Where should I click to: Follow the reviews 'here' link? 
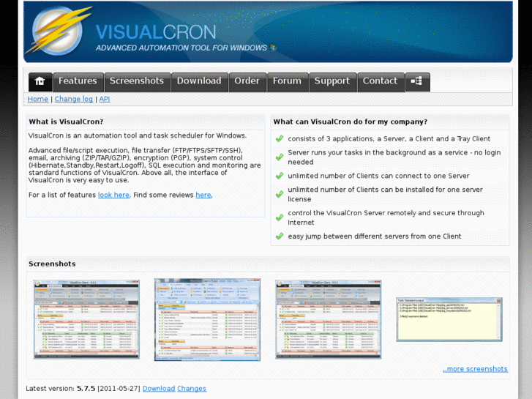point(203,195)
